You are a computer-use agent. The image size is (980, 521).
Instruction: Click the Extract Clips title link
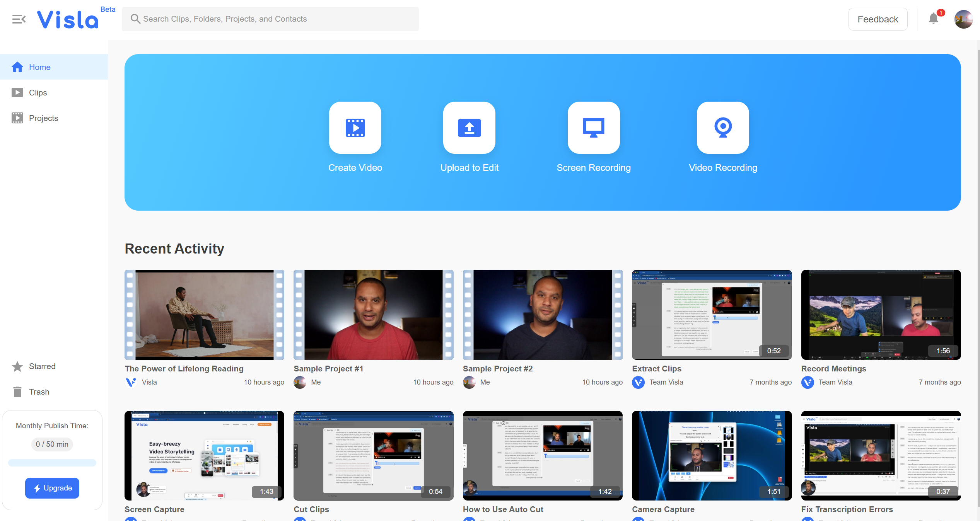656,369
